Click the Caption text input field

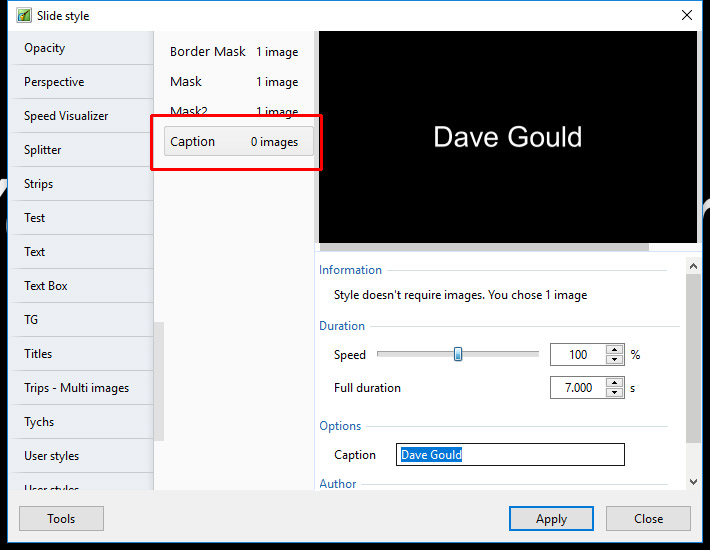click(x=510, y=455)
